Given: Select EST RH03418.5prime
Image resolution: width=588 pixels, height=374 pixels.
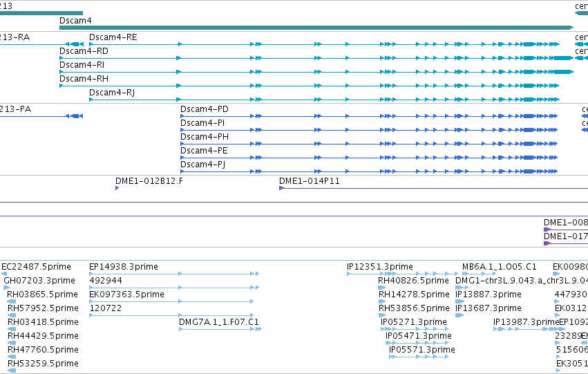Looking at the screenshot, I should pos(43,322).
